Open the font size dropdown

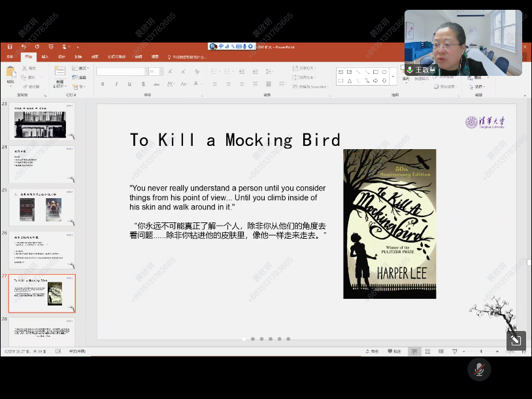(x=160, y=71)
